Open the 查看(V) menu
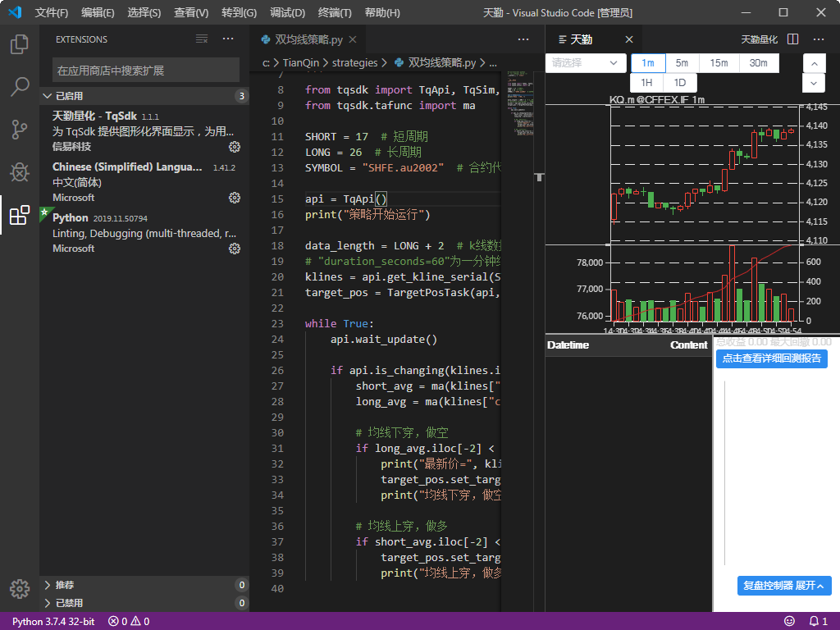Viewport: 840px width, 630px height. [x=191, y=12]
